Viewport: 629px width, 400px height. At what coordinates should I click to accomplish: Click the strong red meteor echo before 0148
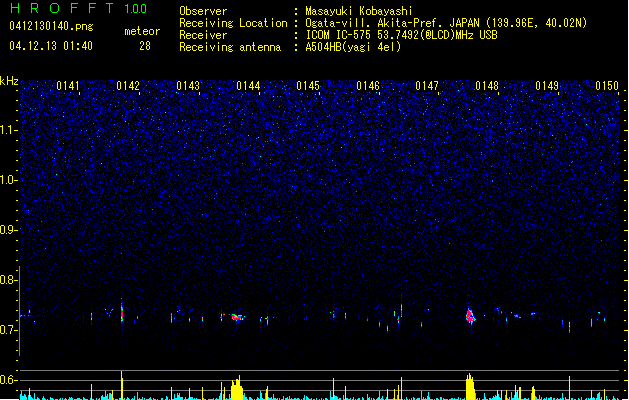[470, 316]
